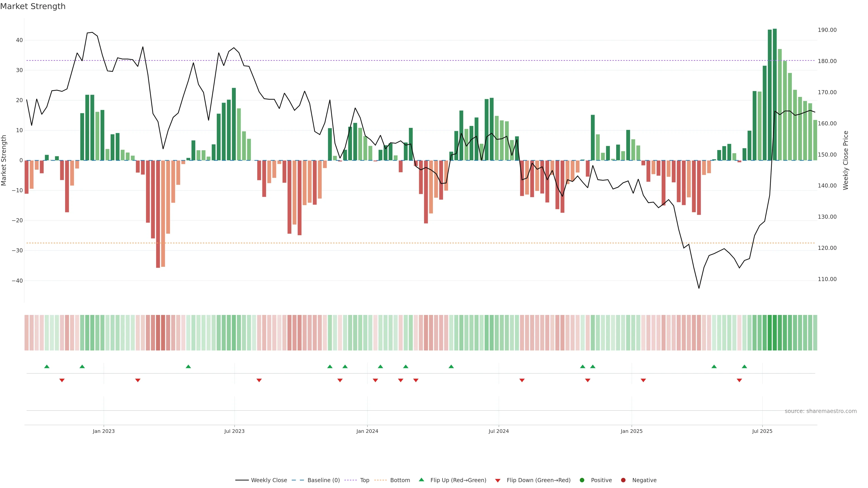Click the source: sharemaestro.com text

(x=821, y=411)
